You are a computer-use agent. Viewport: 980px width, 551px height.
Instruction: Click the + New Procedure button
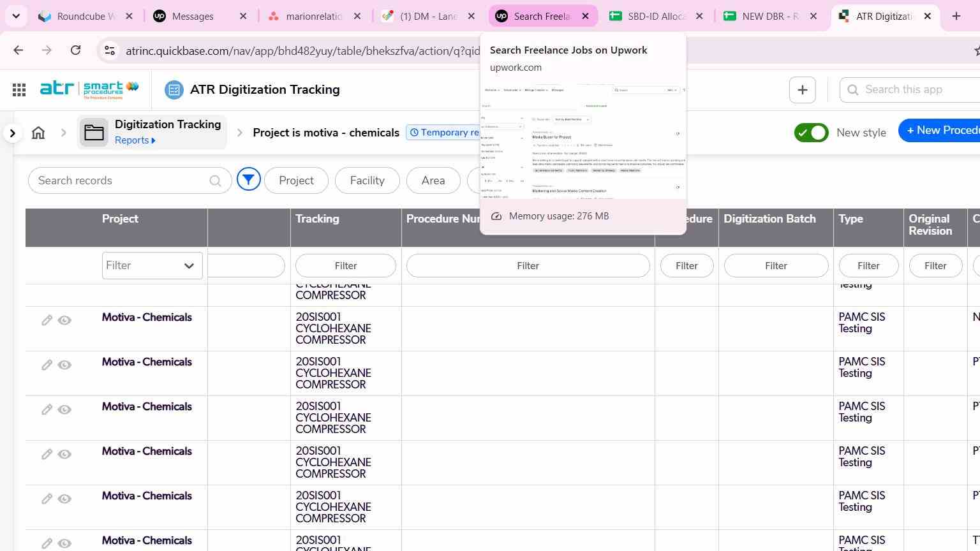(x=939, y=131)
